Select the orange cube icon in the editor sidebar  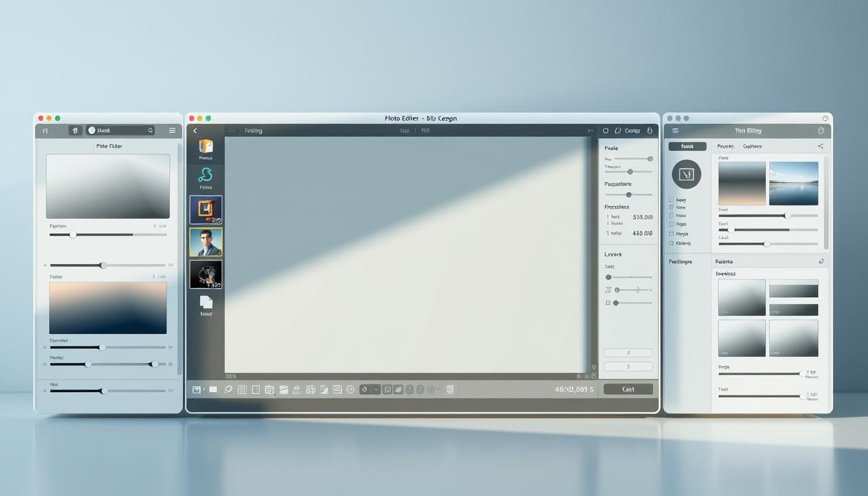[x=206, y=147]
